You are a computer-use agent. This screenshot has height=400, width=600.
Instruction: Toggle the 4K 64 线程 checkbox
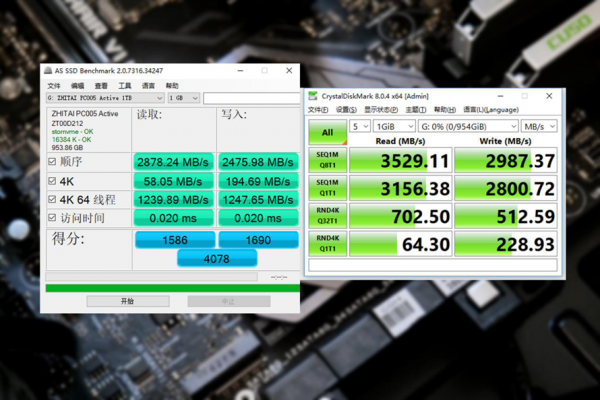(x=52, y=199)
